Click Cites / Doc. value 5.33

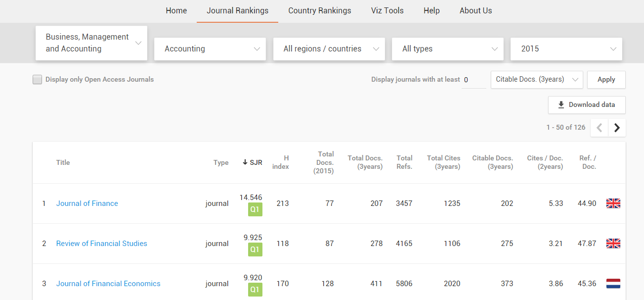click(556, 203)
